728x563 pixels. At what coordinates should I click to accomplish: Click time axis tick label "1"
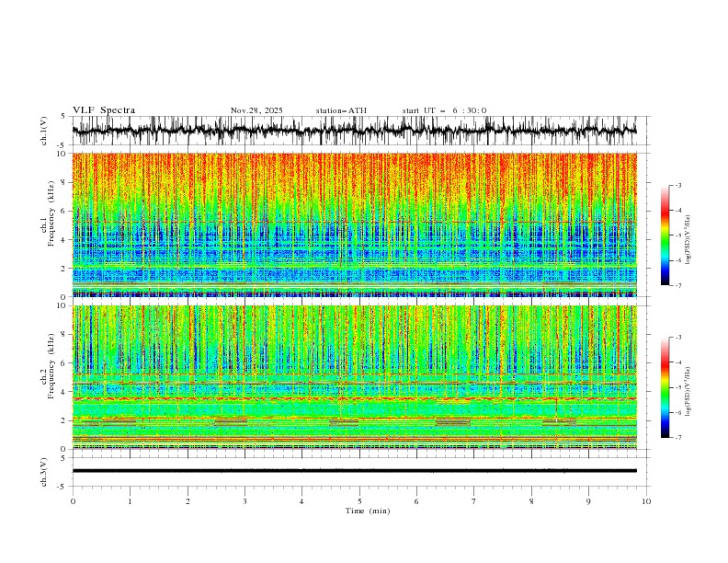(x=130, y=501)
